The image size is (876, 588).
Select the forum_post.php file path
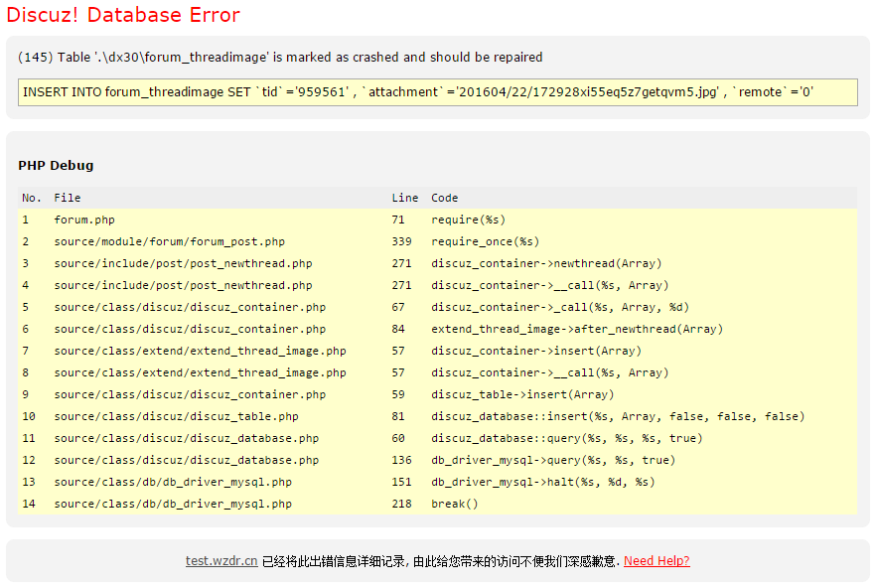(x=169, y=241)
